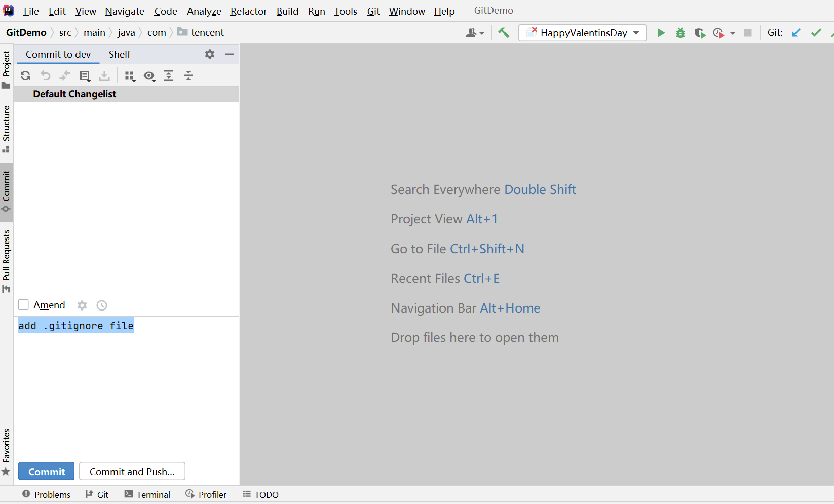Screen dimensions: 834x504
Task: Expand the user account dropdown
Action: click(475, 33)
